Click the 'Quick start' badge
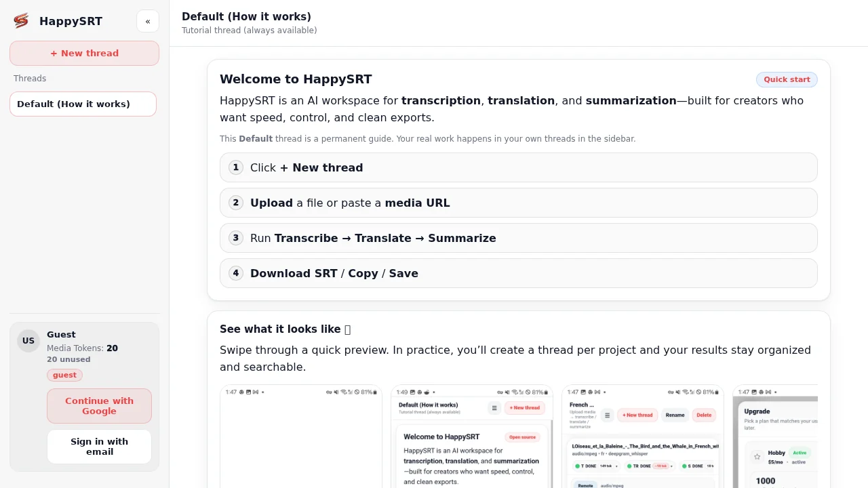 [787, 79]
